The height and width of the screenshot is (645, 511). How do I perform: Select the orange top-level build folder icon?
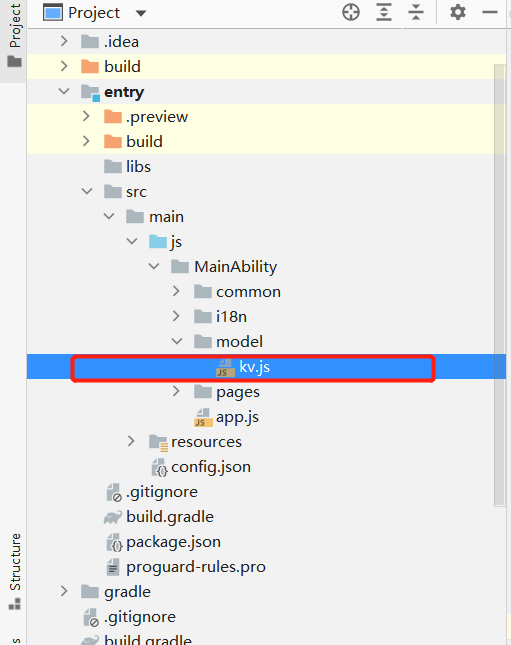click(90, 67)
